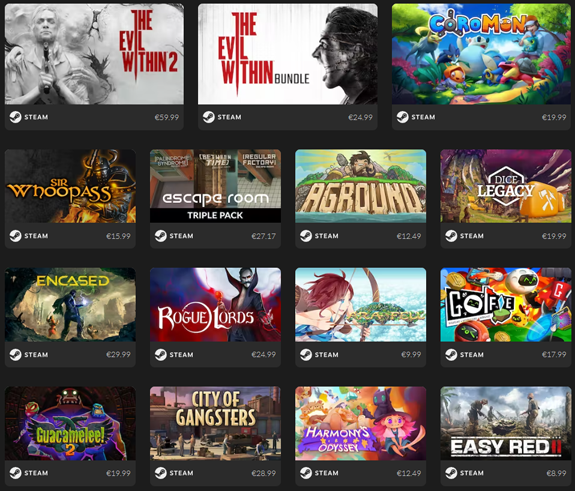Viewport: 575px width, 491px height.
Task: Click the €59.99 price of Evil Within 2
Action: point(167,117)
